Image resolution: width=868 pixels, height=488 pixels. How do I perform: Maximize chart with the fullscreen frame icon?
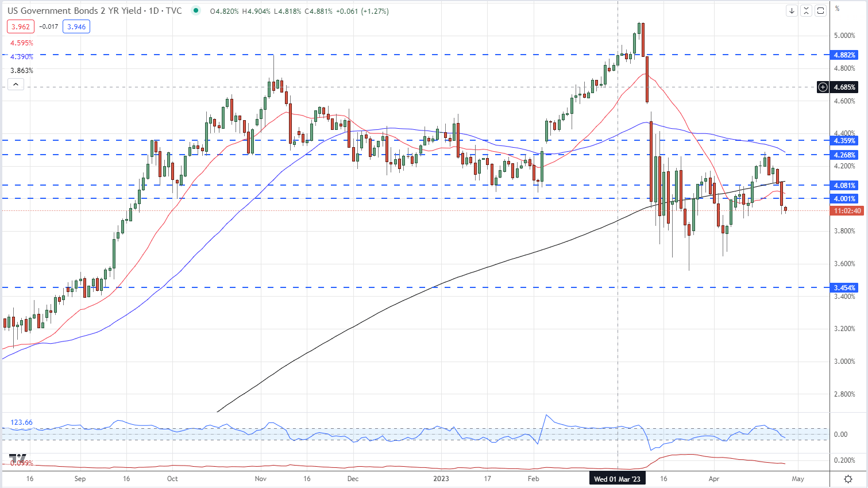(820, 10)
